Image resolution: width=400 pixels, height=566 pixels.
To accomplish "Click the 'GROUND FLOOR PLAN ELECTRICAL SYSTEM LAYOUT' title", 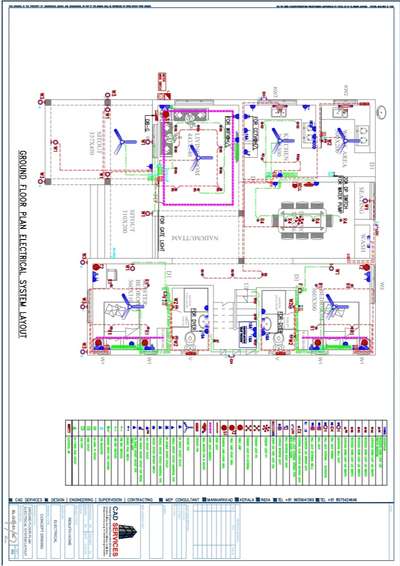I will [x=23, y=244].
